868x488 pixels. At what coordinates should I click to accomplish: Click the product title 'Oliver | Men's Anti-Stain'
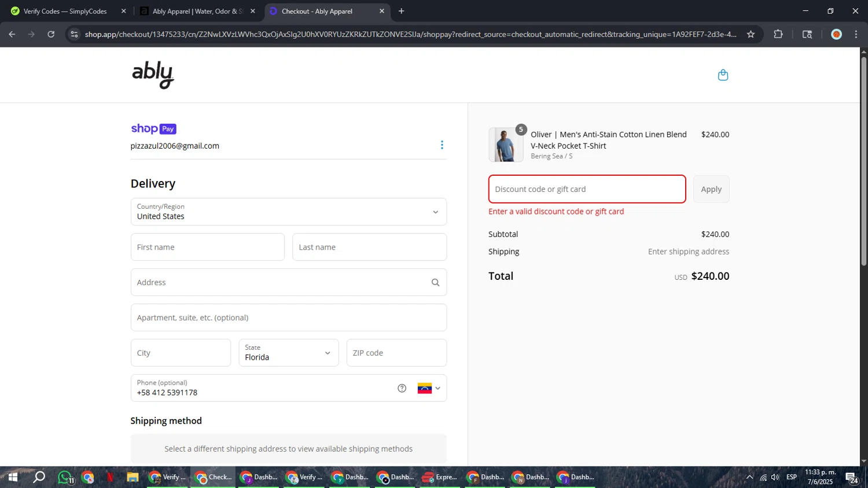[609, 140]
